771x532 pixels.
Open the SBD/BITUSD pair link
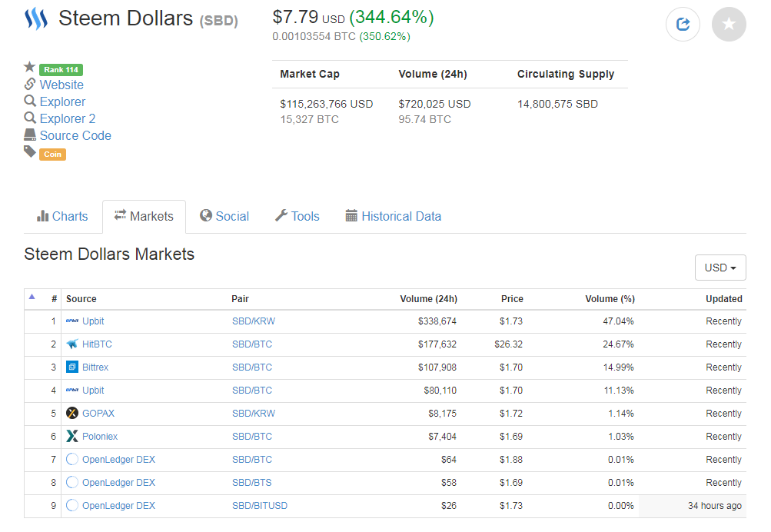[x=260, y=506]
